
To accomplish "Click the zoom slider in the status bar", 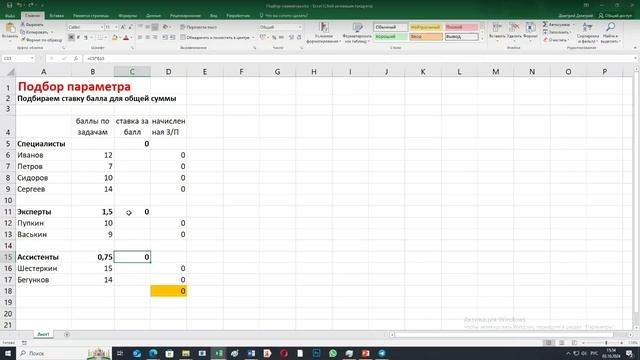I will coord(606,343).
